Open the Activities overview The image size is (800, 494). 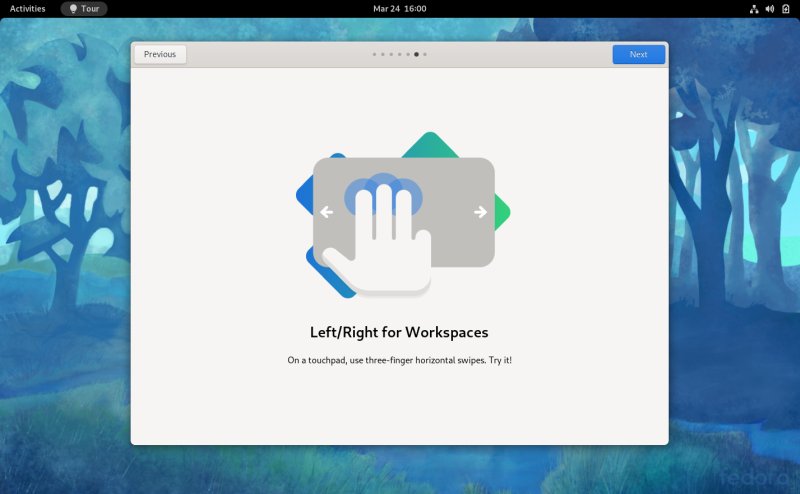click(x=27, y=8)
